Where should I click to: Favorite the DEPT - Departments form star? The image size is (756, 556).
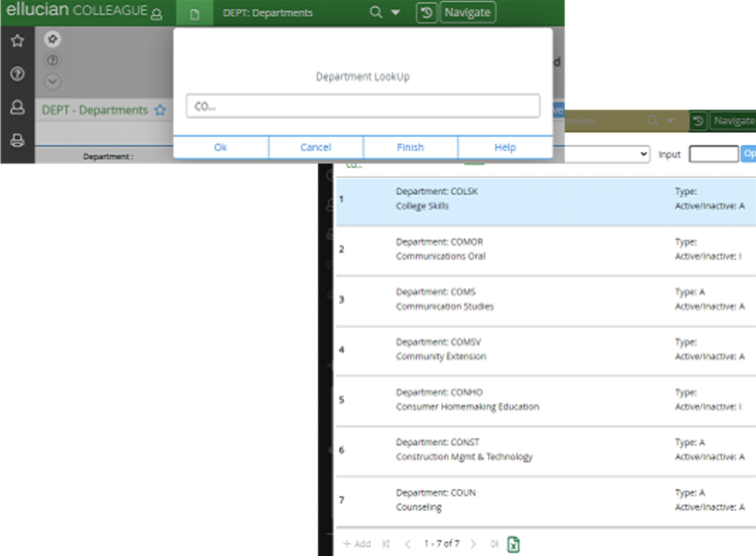click(x=160, y=110)
